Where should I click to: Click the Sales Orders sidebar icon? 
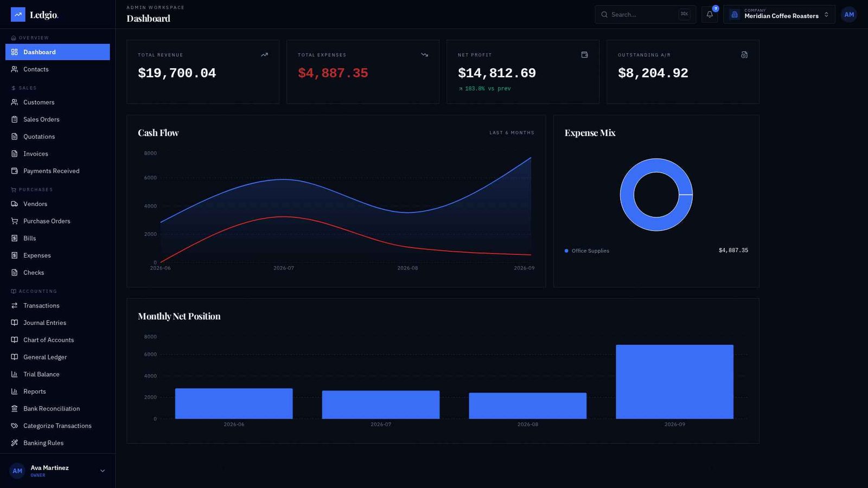[15, 119]
